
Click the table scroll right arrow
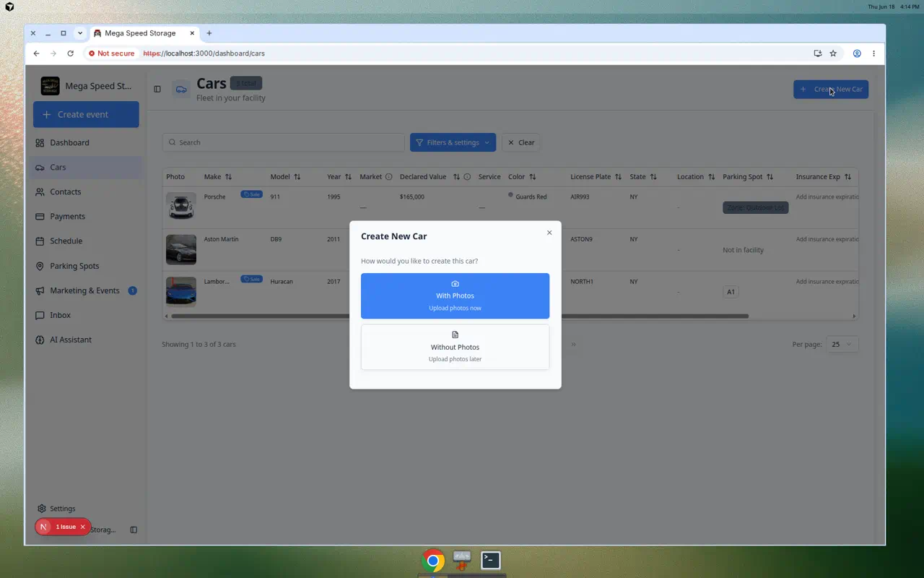click(854, 316)
